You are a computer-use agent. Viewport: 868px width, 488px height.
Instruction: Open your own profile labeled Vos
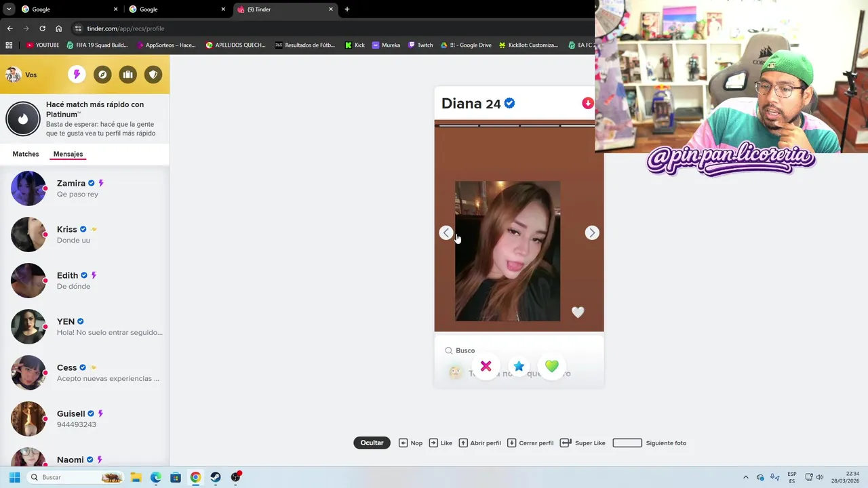(x=21, y=75)
